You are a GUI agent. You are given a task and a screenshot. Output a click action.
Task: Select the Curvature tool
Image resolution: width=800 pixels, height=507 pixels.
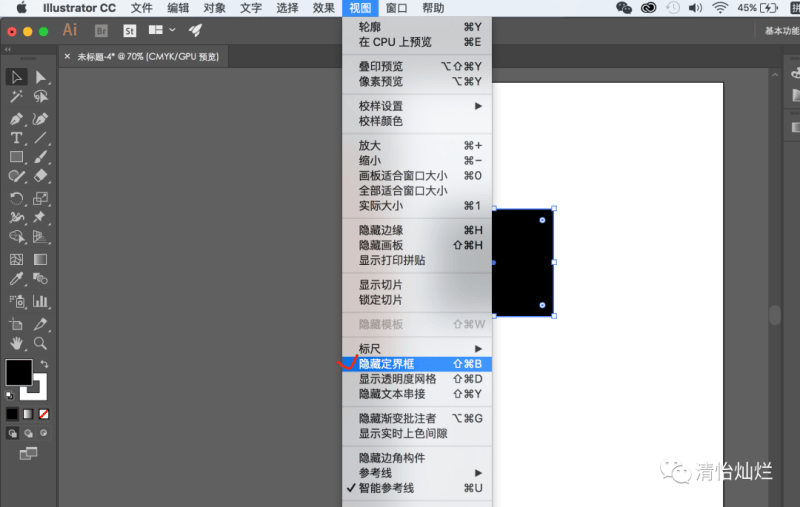coord(40,119)
